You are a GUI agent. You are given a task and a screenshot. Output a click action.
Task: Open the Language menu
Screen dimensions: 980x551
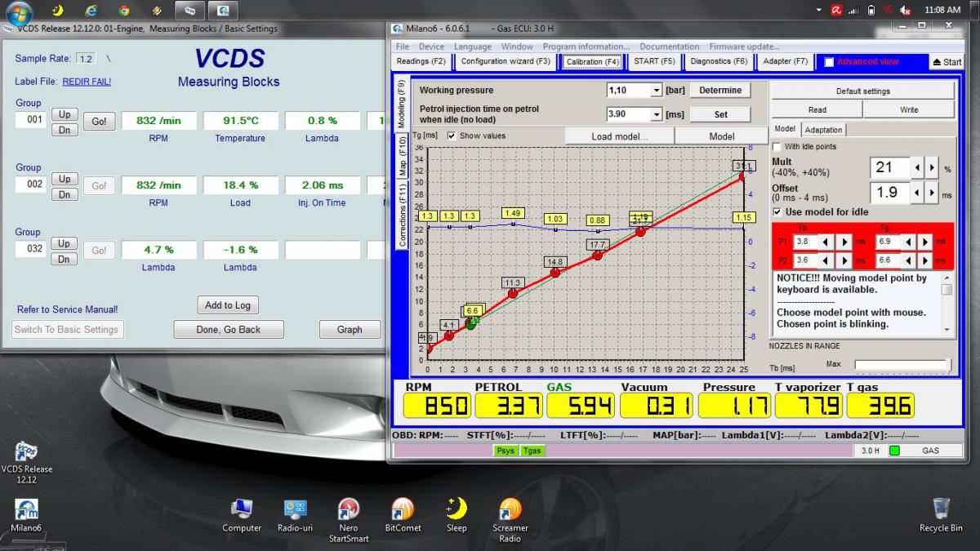click(x=473, y=47)
